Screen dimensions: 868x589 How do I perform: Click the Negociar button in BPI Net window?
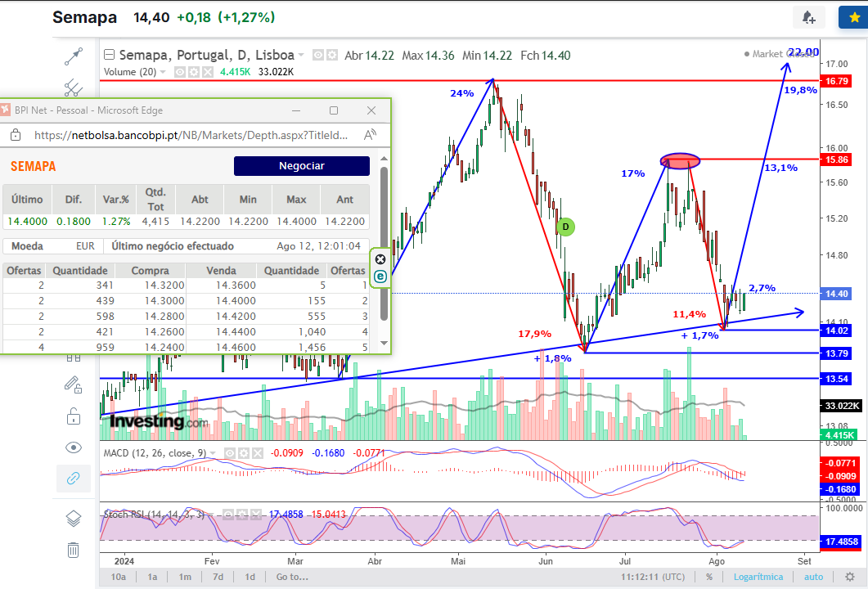click(x=302, y=165)
